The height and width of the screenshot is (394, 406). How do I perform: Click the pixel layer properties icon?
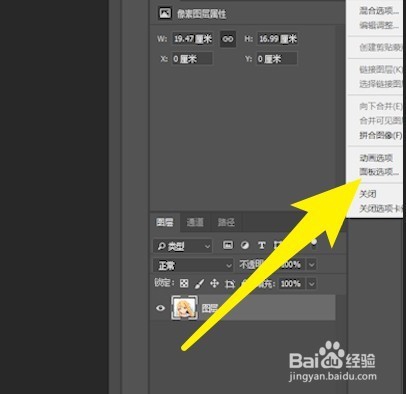(165, 13)
